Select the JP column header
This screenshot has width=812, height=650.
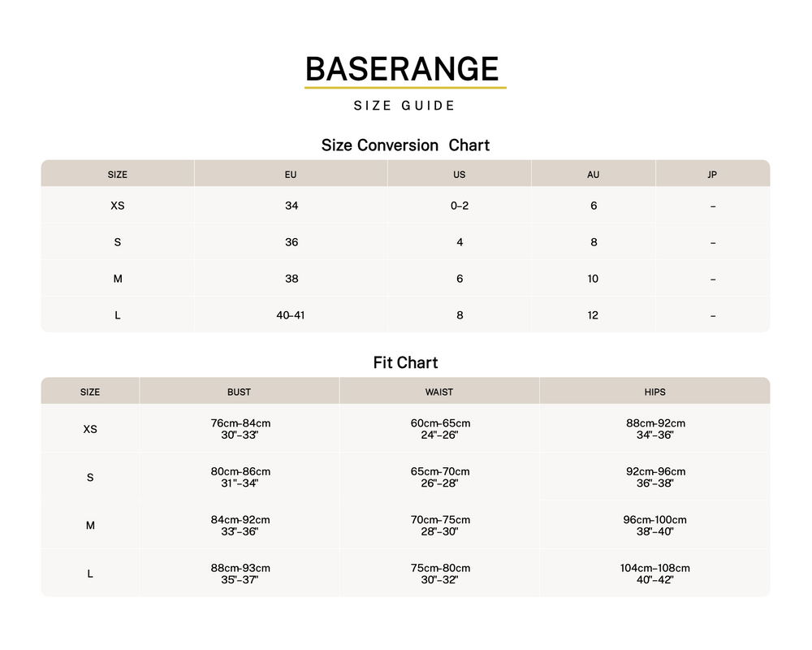coord(712,175)
